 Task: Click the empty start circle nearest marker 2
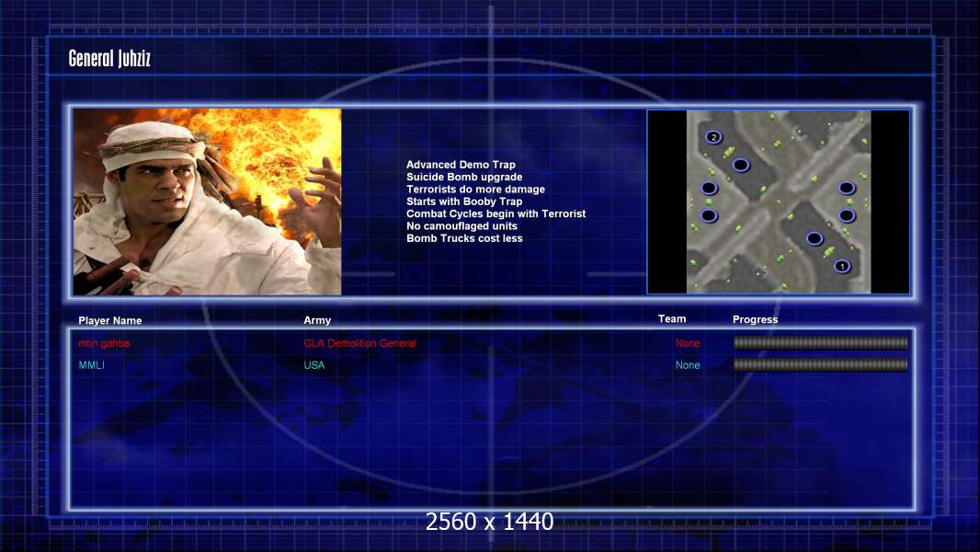pyautogui.click(x=741, y=165)
